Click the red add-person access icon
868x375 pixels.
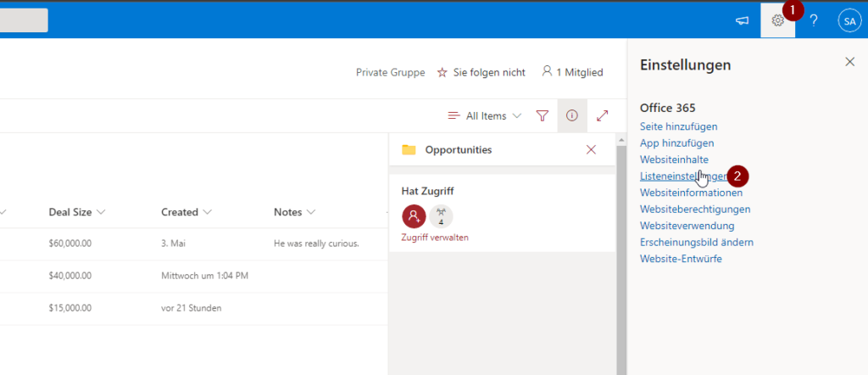[414, 216]
